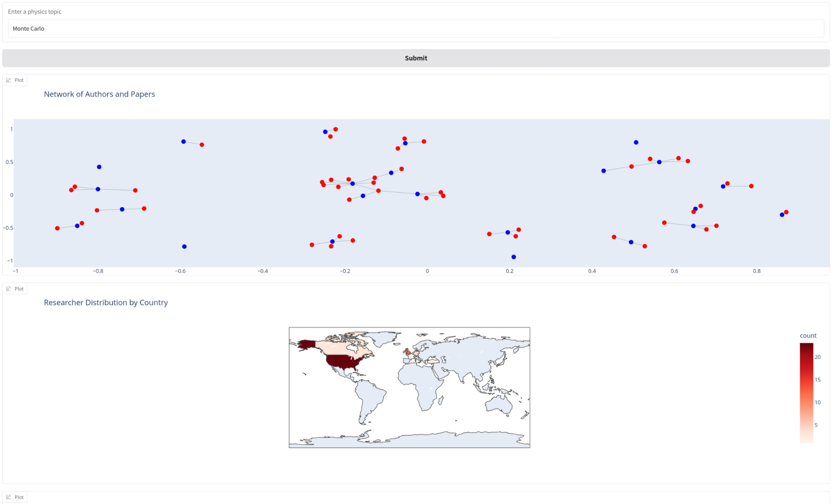Select the Plot label above the country map
This screenshot has width=831, height=504.
click(19, 289)
